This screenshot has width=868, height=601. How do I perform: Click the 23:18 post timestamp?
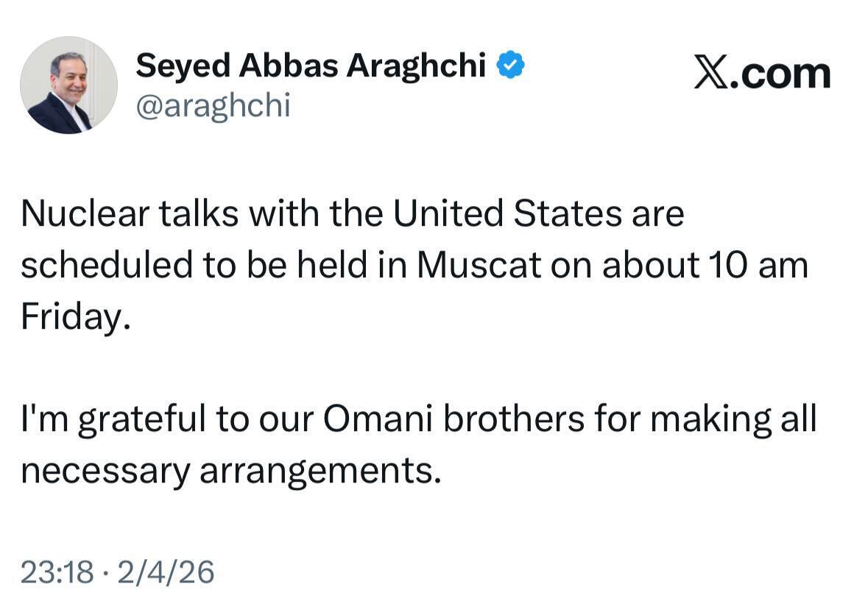click(x=57, y=572)
